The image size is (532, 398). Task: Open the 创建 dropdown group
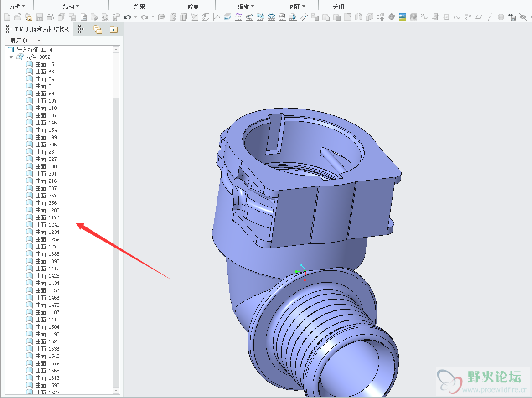coord(298,6)
